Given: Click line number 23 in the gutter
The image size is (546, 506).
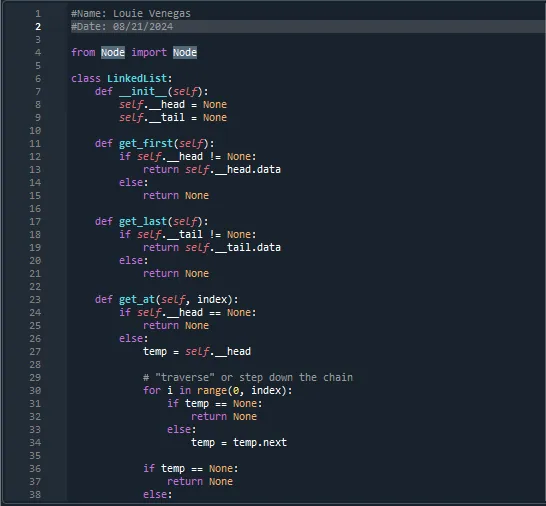Looking at the screenshot, I should pyautogui.click(x=35, y=299).
